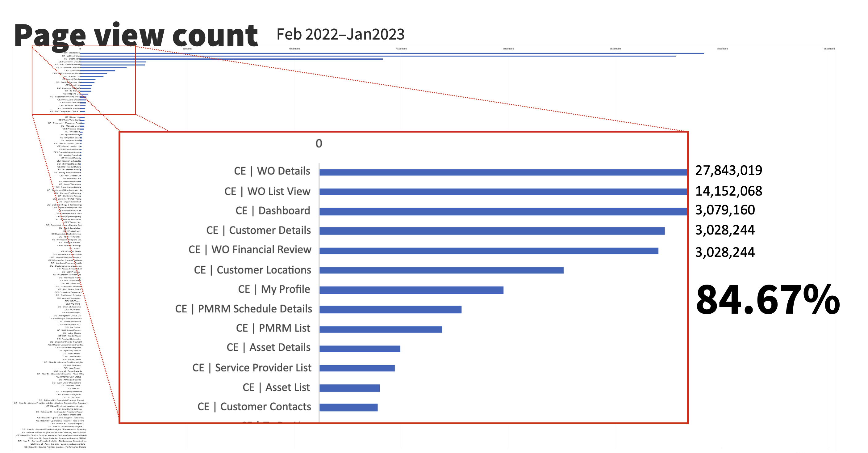Click the CE | WO Details label in zoomed chart
The height and width of the screenshot is (453, 868).
click(272, 171)
